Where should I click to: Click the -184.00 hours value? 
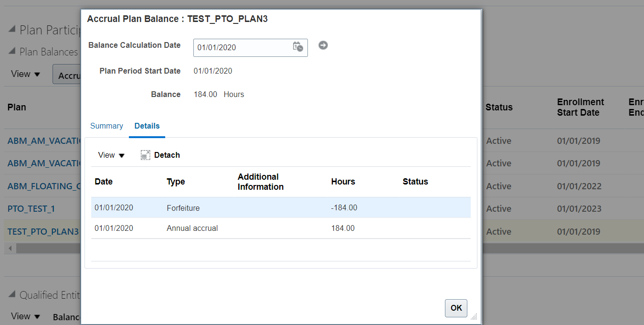click(344, 208)
